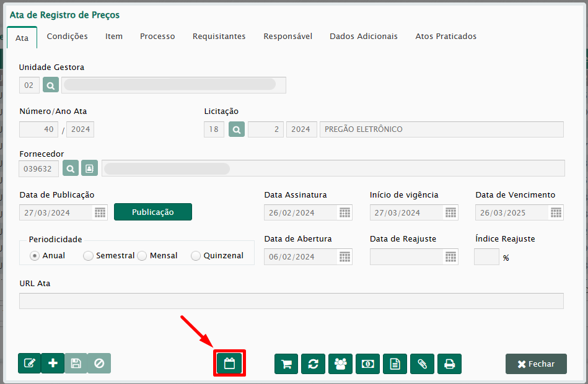The height and width of the screenshot is (384, 588).
Task: Open date picker for Data de Publicação
Action: [100, 212]
